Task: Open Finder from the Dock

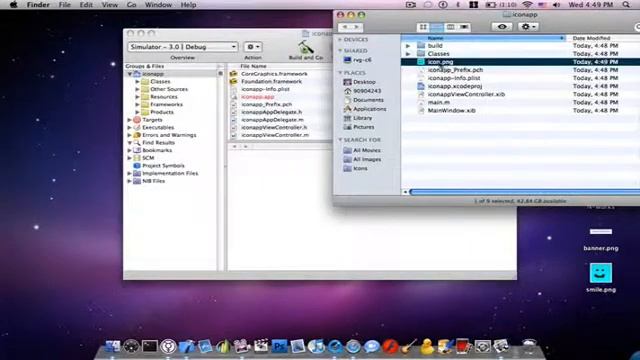Action: click(113, 347)
